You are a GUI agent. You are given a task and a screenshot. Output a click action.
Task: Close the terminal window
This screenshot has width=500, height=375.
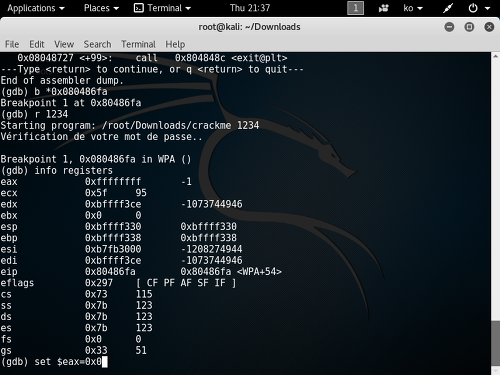pyautogui.click(x=489, y=27)
